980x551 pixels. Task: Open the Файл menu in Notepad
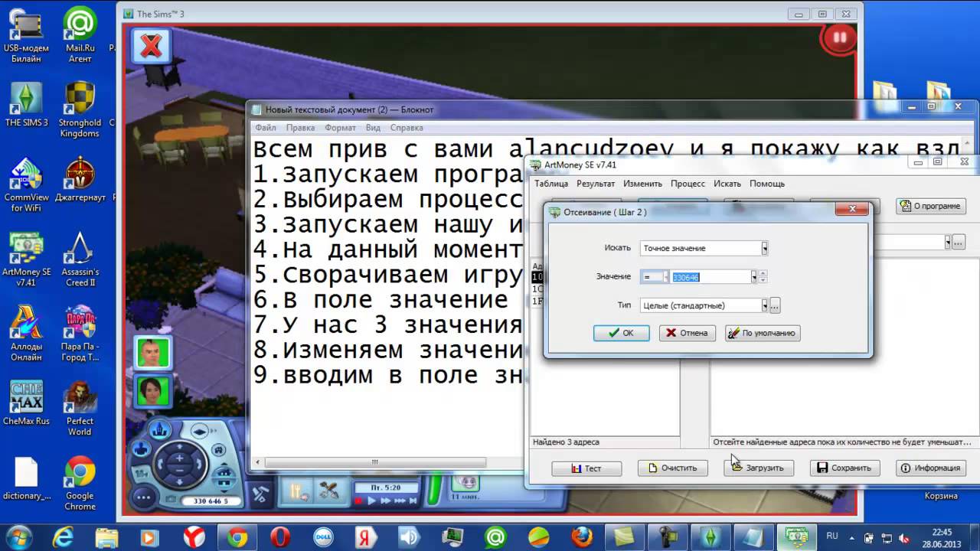point(266,128)
